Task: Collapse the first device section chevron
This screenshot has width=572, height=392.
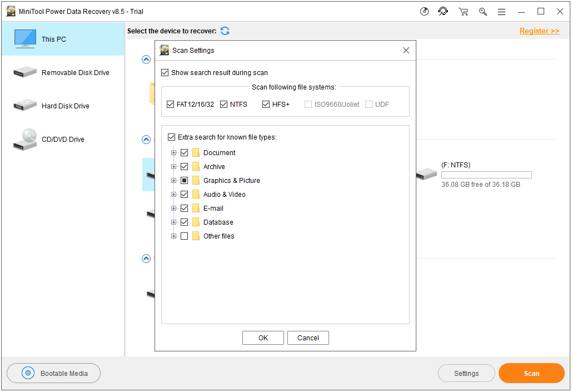Action: (x=146, y=59)
